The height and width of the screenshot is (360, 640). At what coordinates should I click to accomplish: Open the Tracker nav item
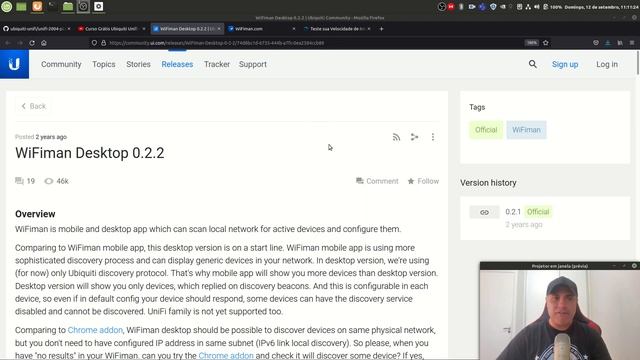point(217,64)
